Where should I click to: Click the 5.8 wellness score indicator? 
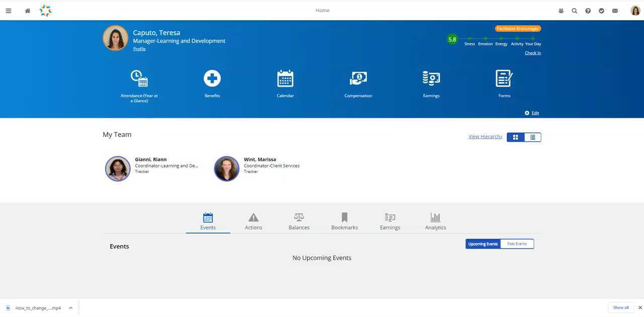click(x=452, y=39)
